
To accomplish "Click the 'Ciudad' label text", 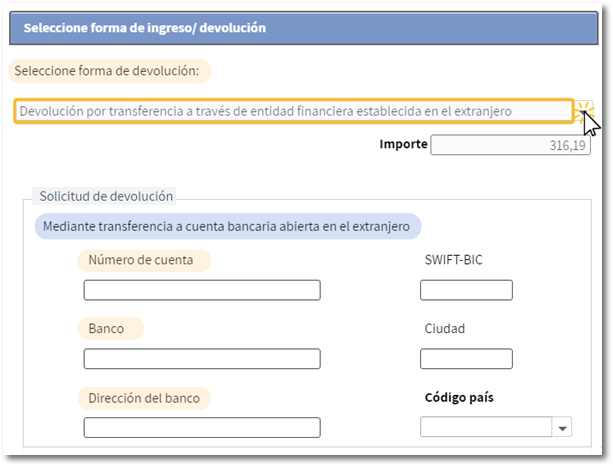I will (x=445, y=328).
